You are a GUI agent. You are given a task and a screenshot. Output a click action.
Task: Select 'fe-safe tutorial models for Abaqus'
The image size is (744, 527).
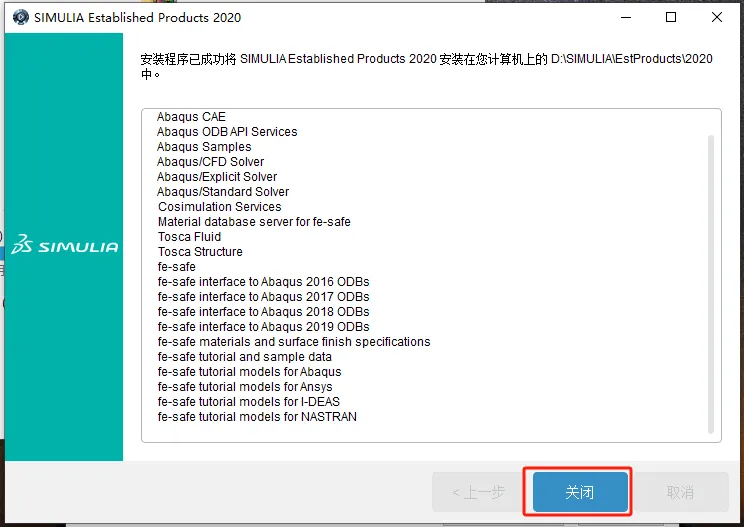[250, 371]
